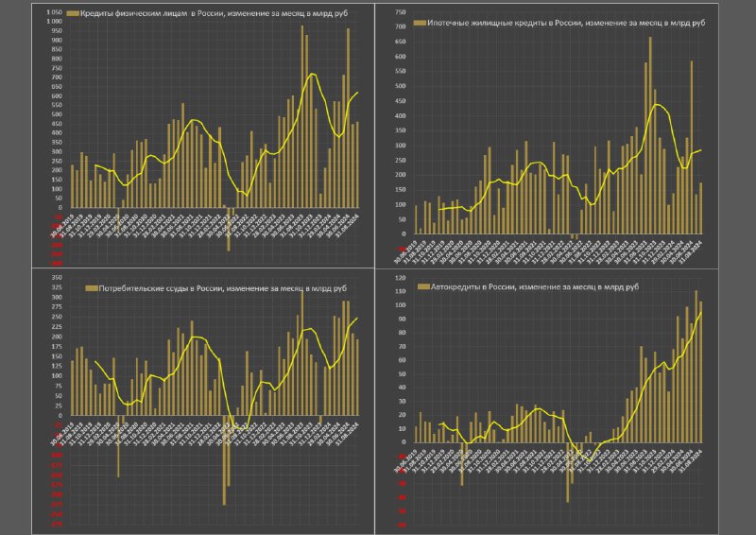Click the deepest negative bar in the auto loans chart

(568, 473)
